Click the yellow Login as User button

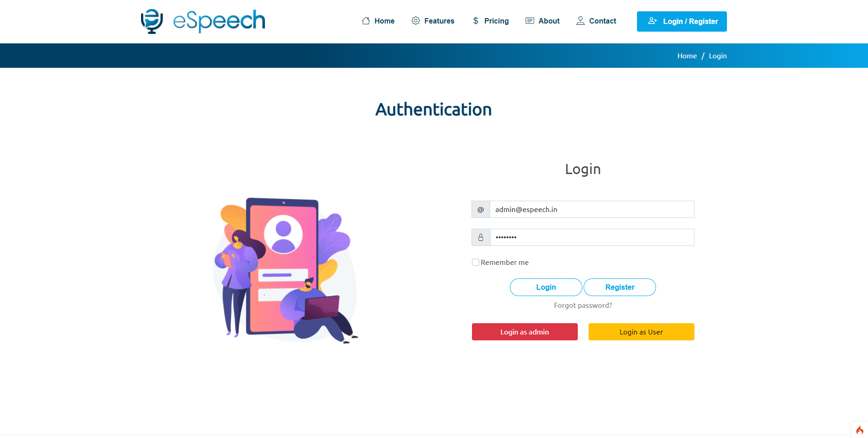[x=642, y=332]
